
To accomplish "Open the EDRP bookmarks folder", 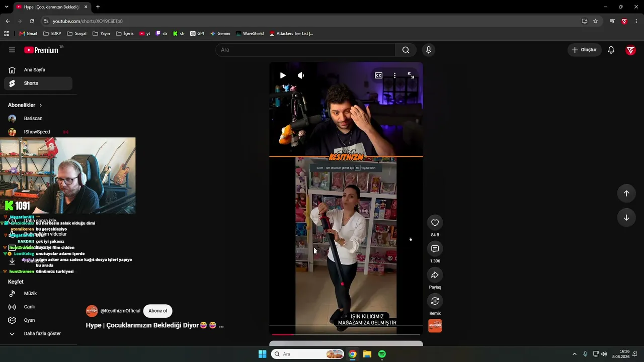I will 52,34.
